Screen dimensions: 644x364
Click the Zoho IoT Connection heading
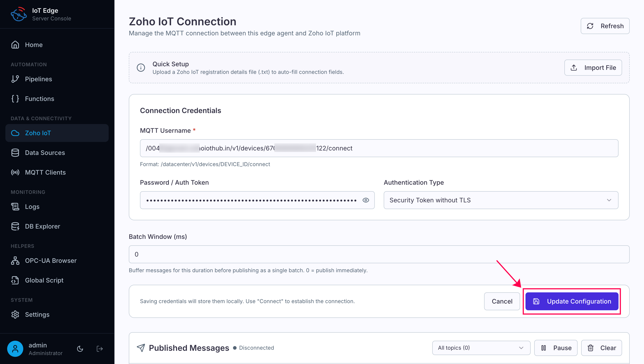click(x=182, y=21)
